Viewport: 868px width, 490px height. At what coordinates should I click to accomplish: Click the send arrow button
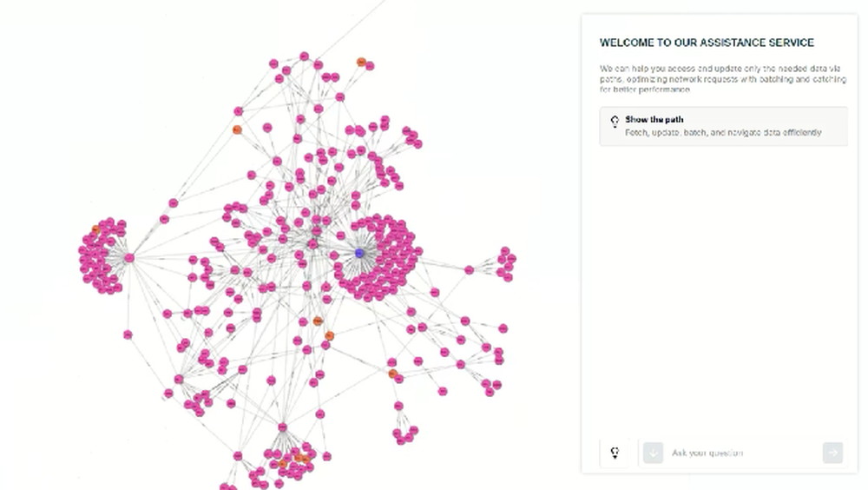832,453
